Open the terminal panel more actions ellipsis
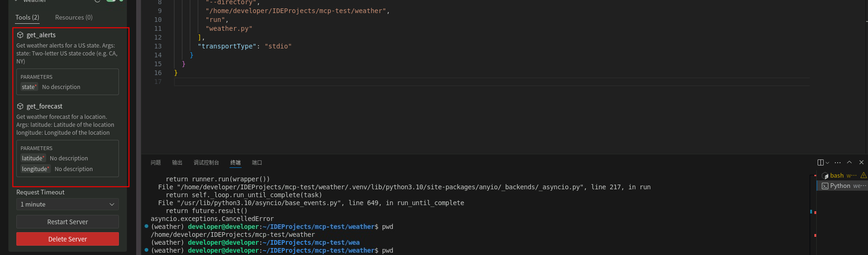The width and height of the screenshot is (868, 255). tap(838, 163)
